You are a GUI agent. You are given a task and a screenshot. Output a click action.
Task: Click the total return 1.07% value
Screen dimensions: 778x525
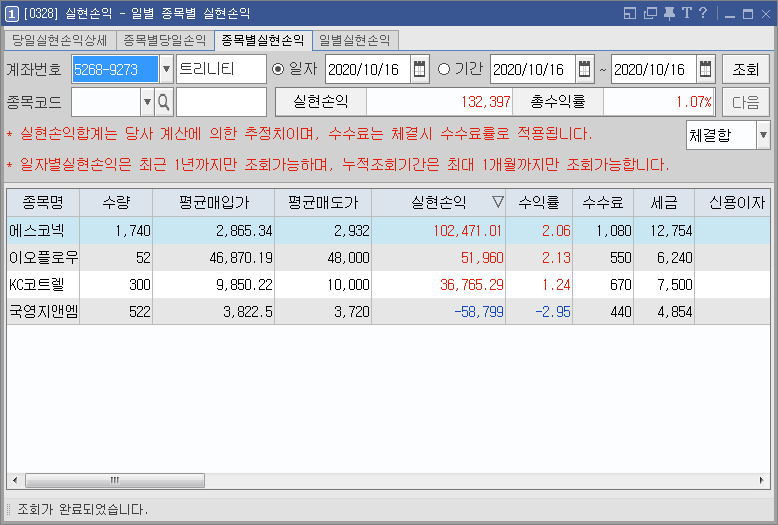coord(694,102)
